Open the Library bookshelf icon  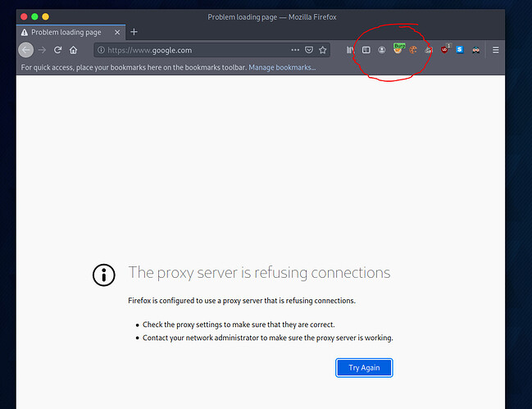(x=350, y=50)
